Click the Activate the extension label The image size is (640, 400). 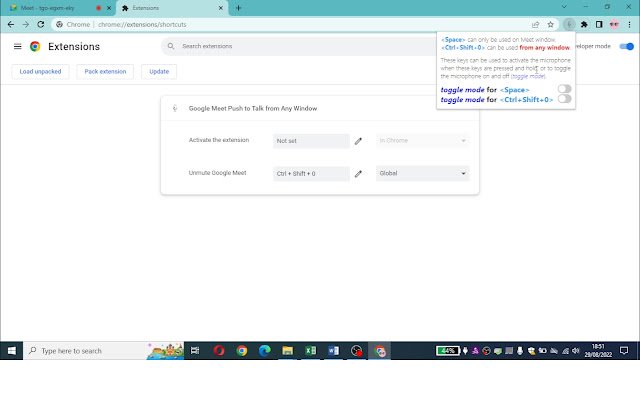[219, 140]
